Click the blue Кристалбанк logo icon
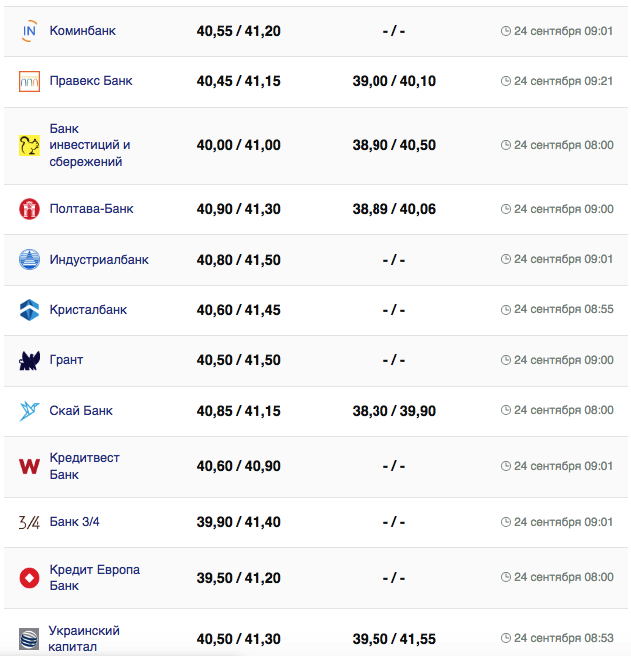This screenshot has height=656, width=631. point(29,310)
